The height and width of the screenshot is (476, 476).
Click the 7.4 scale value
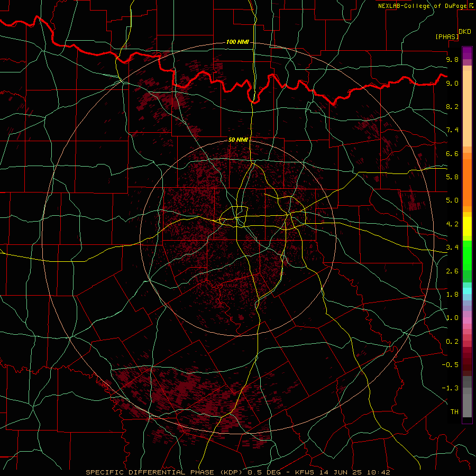[x=452, y=130]
